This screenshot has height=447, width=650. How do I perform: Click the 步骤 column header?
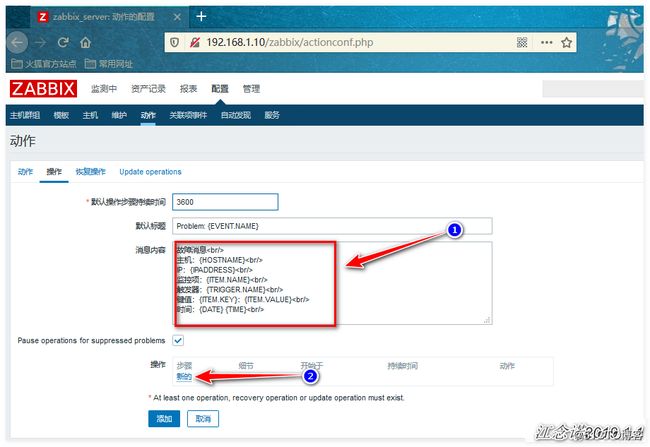coord(184,366)
